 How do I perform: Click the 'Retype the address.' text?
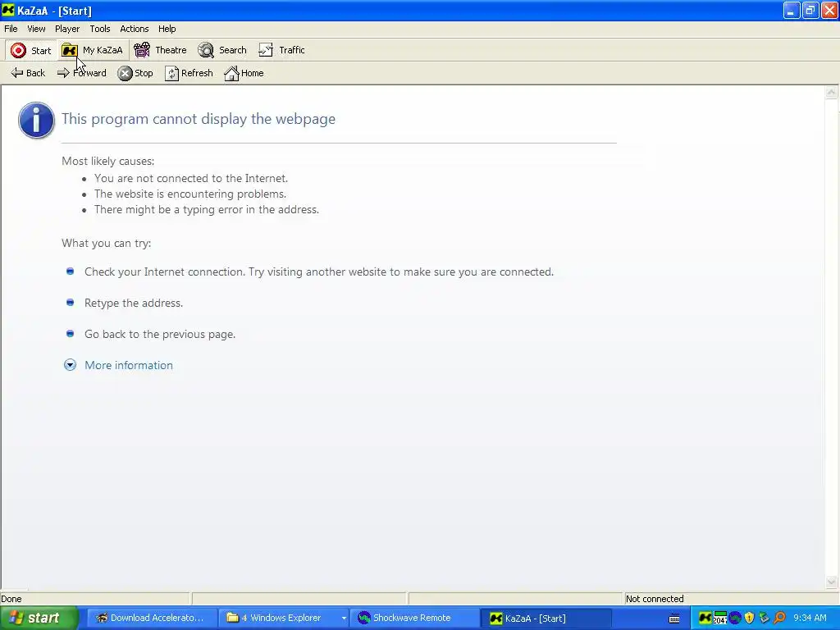(x=134, y=304)
